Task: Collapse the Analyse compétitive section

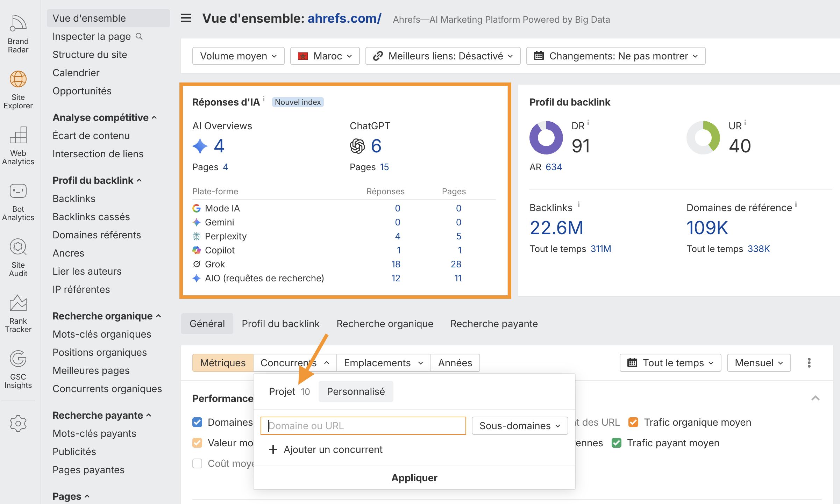Action: (105, 117)
